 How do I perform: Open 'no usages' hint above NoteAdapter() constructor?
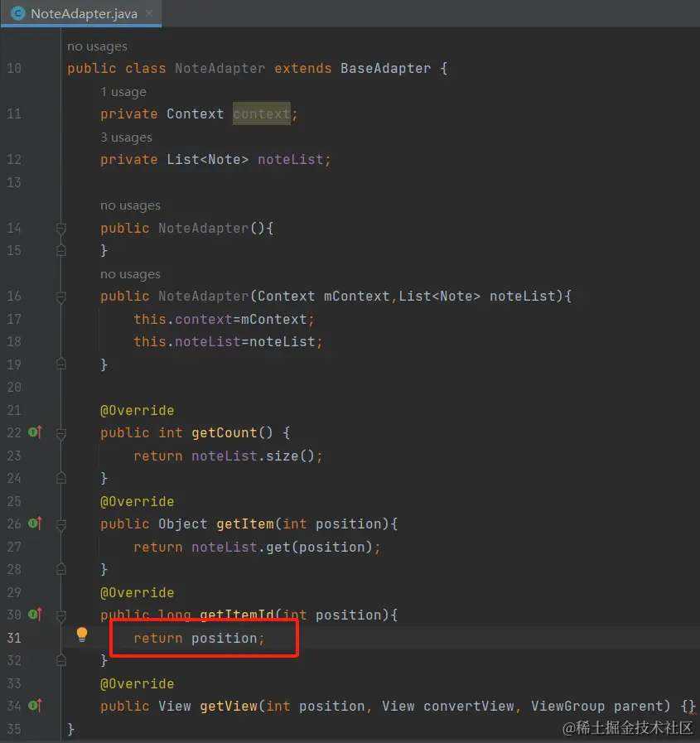pos(130,205)
